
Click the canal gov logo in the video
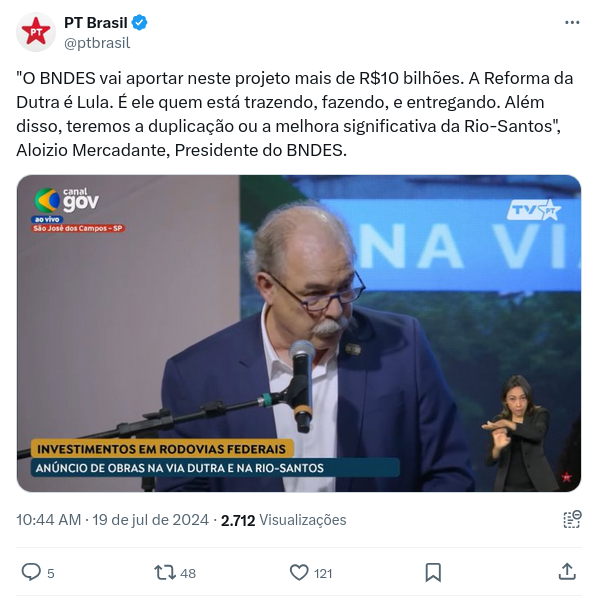(x=67, y=200)
